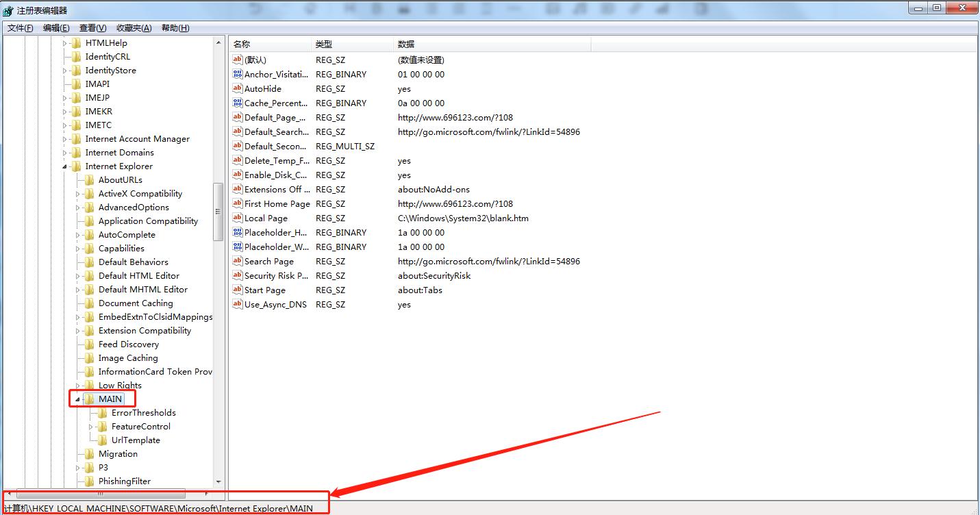The height and width of the screenshot is (515, 980).
Task: Select the Application Compatibility key
Action: (148, 221)
